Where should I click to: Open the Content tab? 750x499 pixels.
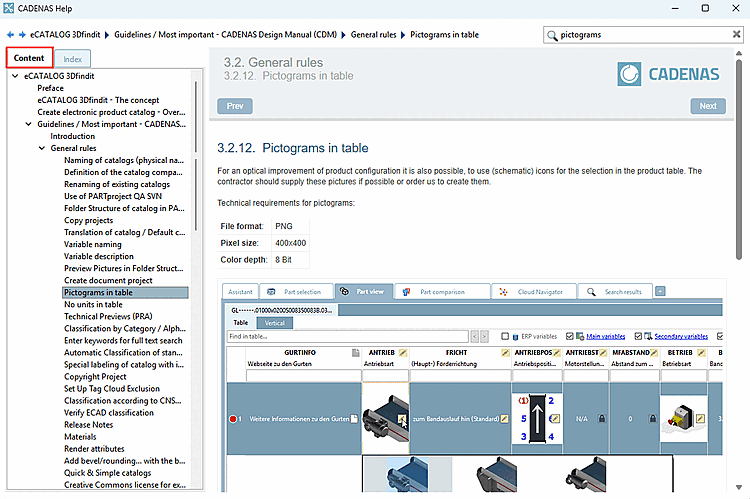tap(29, 58)
